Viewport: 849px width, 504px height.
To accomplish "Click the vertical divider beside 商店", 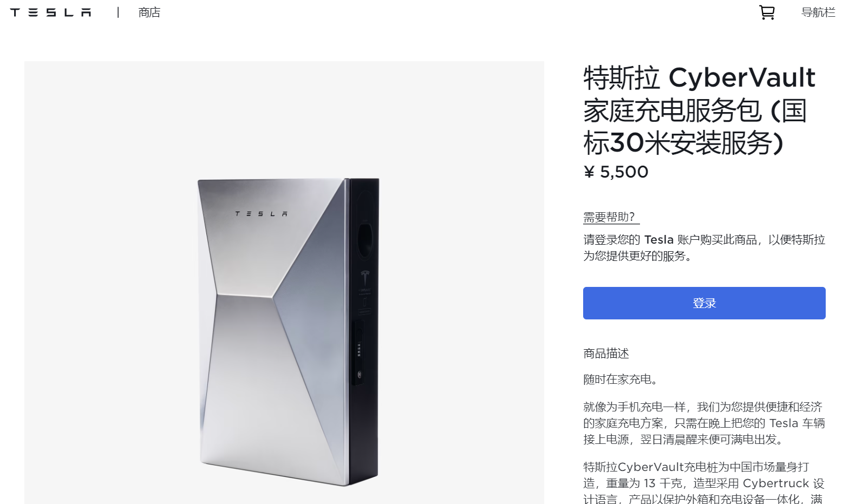I will point(118,12).
